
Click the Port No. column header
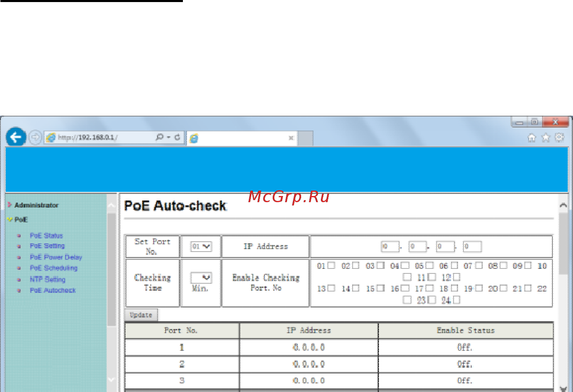(181, 331)
